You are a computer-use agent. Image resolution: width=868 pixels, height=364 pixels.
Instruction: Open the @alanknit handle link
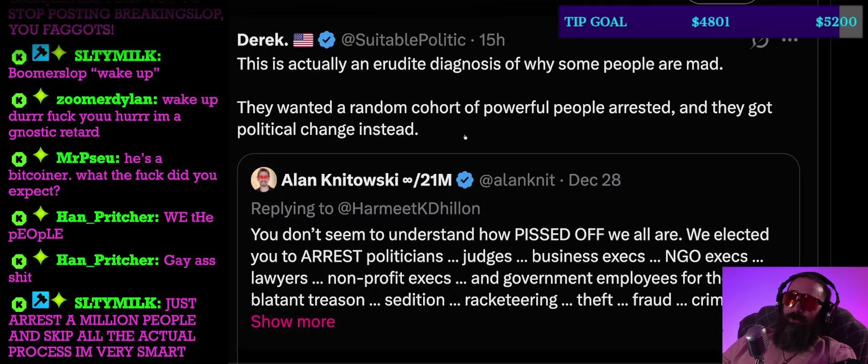click(517, 180)
